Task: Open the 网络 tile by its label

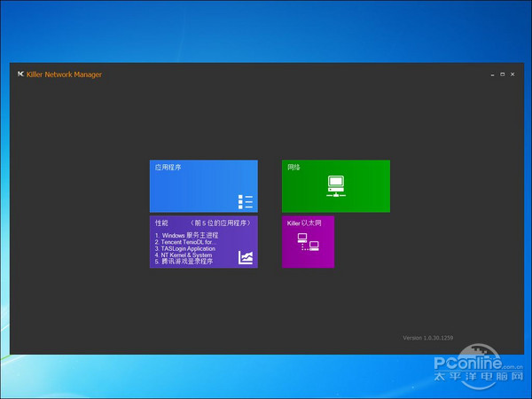Action: pyautogui.click(x=293, y=167)
